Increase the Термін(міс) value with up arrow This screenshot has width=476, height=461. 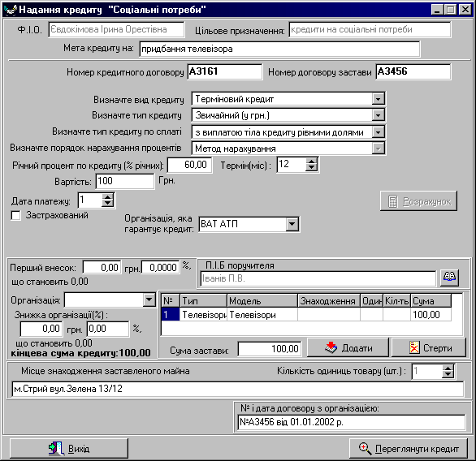(x=311, y=162)
